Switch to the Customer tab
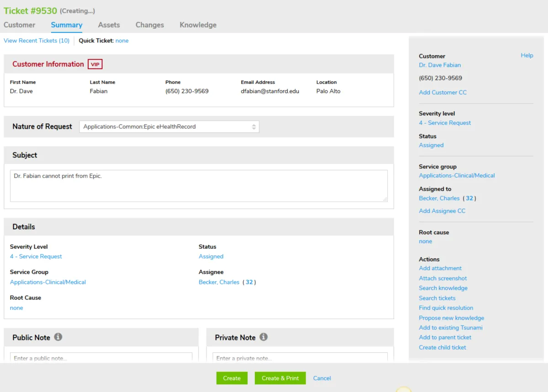 point(19,25)
